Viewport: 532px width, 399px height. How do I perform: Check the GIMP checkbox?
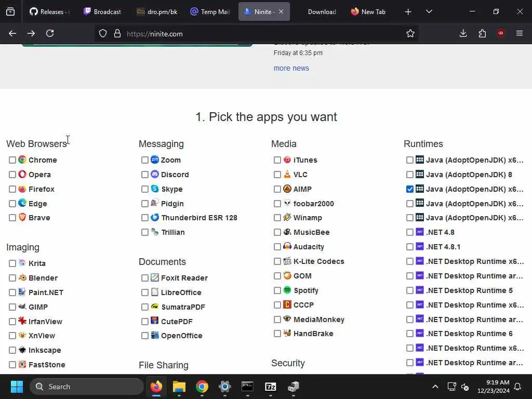coord(12,307)
